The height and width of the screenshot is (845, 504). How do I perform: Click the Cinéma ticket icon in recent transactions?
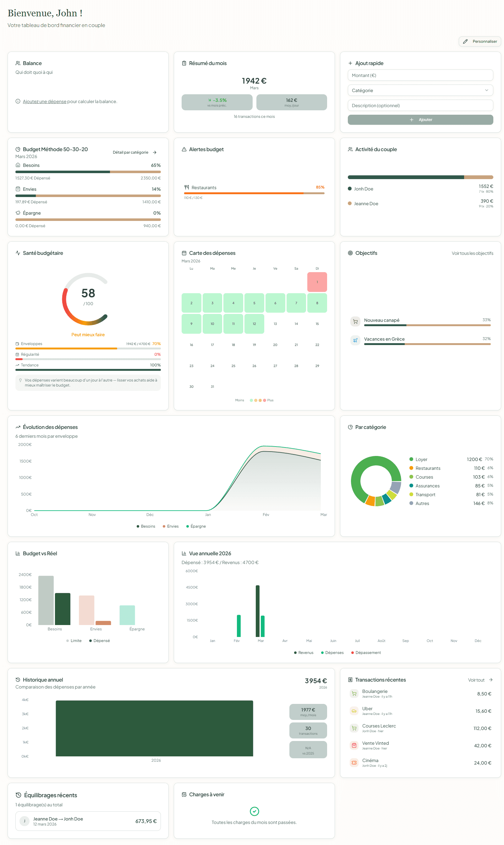click(354, 763)
